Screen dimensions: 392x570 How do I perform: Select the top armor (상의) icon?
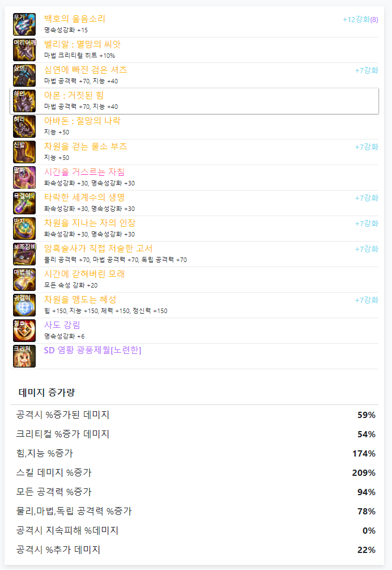[x=24, y=75]
